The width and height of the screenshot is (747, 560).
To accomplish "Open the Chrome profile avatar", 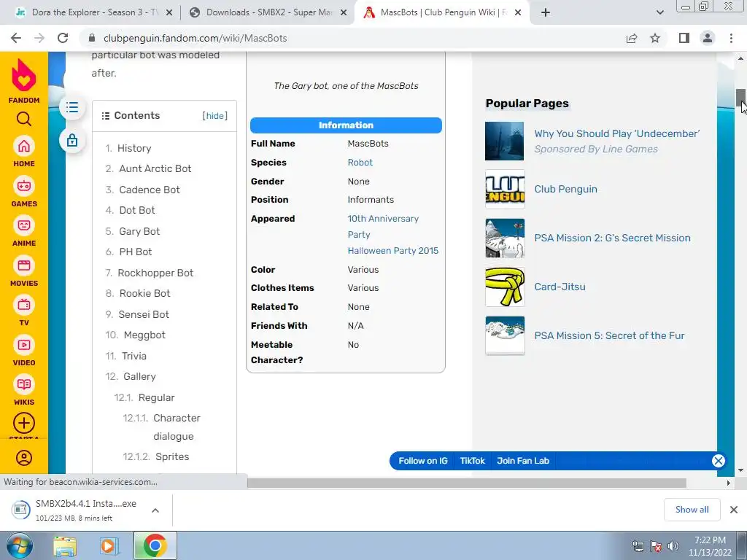I will pyautogui.click(x=708, y=38).
